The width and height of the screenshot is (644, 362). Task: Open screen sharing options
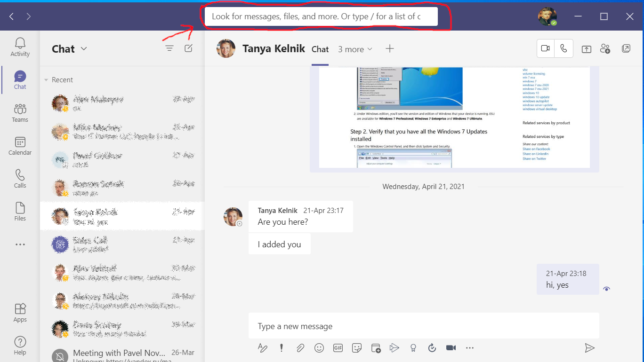tap(587, 48)
